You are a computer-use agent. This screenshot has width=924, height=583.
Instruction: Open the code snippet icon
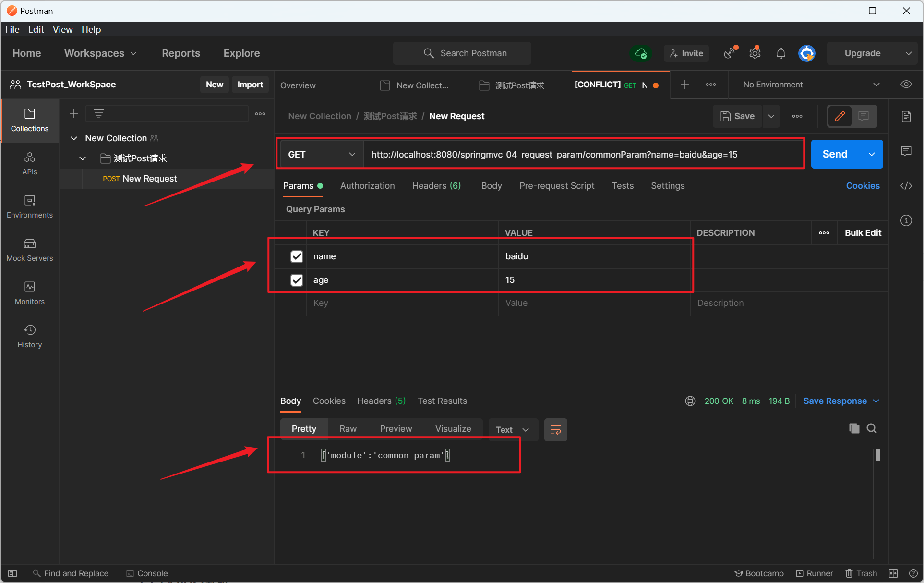pyautogui.click(x=906, y=186)
